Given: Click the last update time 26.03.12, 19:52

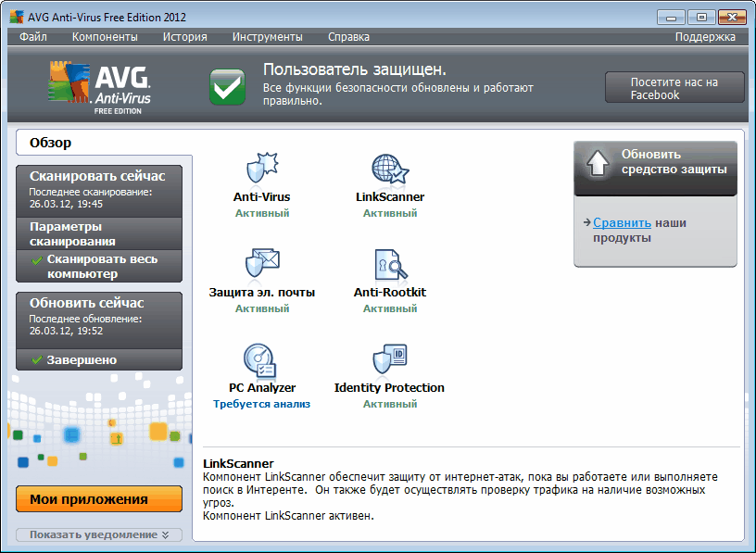Looking at the screenshot, I should (66, 331).
